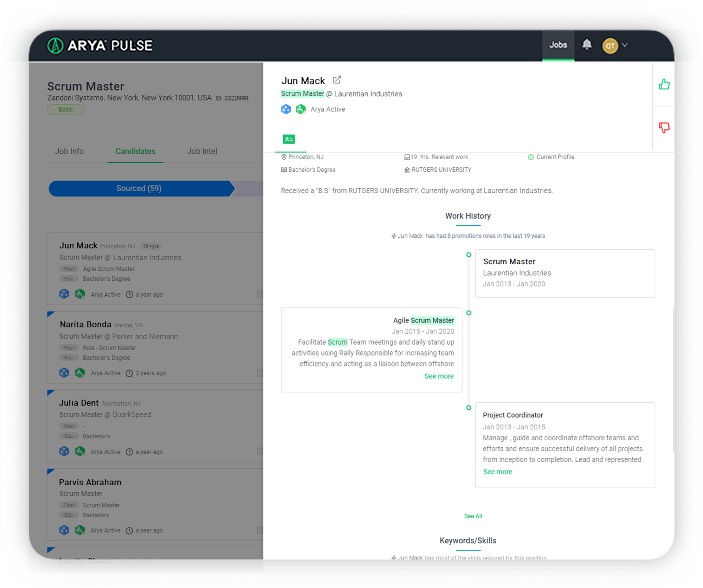The image size is (703, 588).
Task: Open the Scrum Master Laurentian Industries history card
Action: tap(565, 274)
